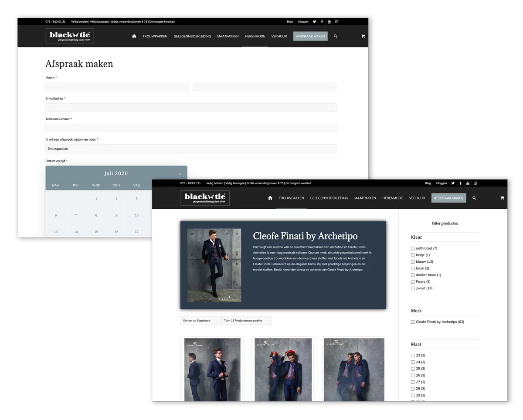Click Afspraak maken button in the back window

(x=310, y=36)
